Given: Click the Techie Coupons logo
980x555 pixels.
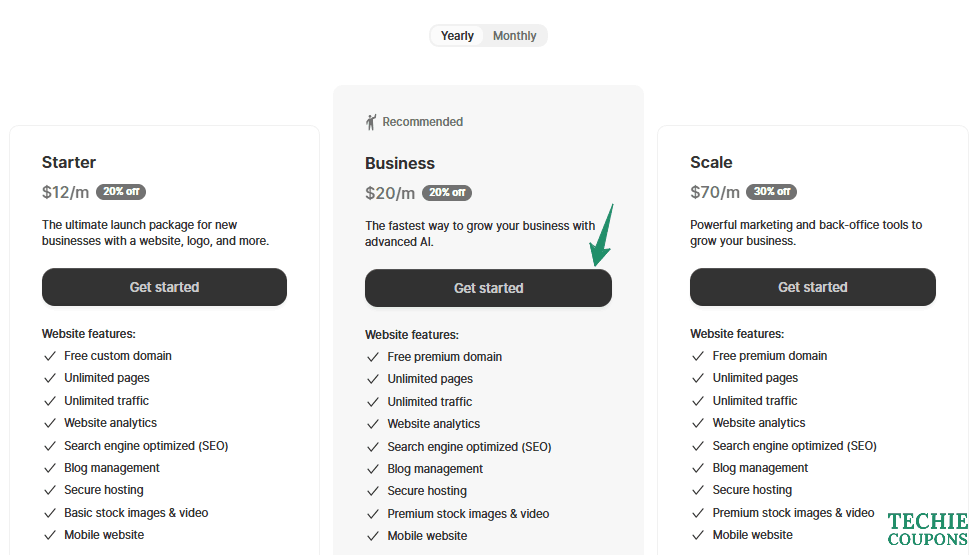Looking at the screenshot, I should coord(927,529).
